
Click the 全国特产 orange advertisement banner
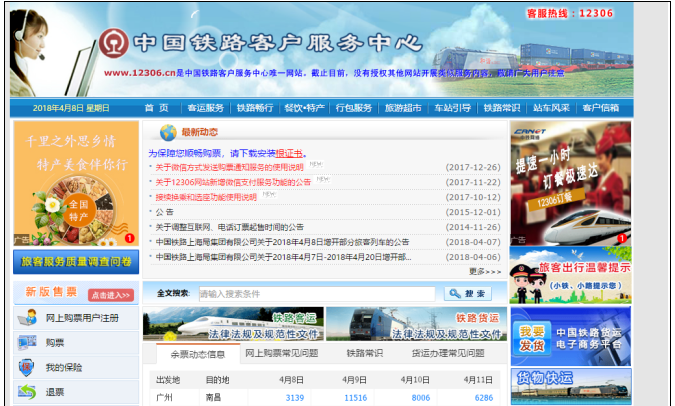coord(76,183)
